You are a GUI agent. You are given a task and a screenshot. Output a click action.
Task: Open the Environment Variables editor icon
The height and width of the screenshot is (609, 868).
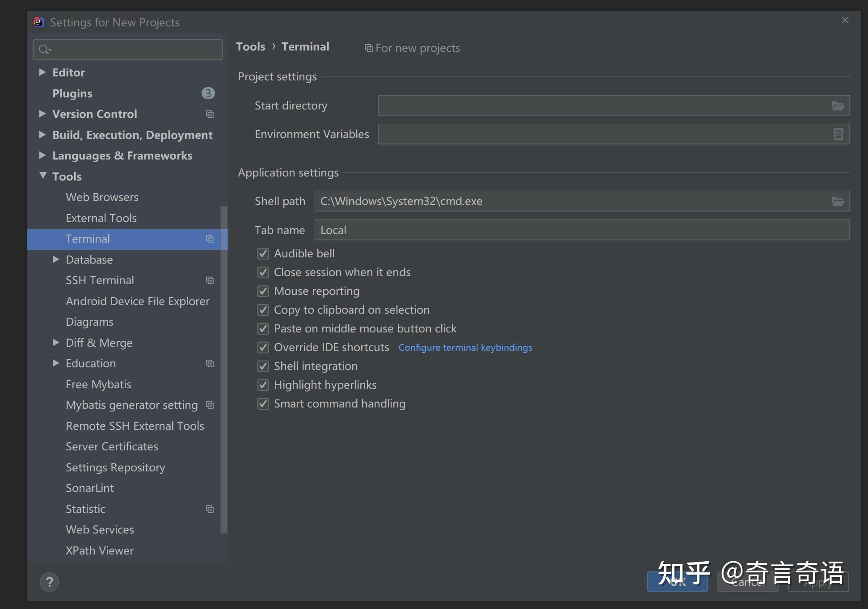(x=838, y=134)
